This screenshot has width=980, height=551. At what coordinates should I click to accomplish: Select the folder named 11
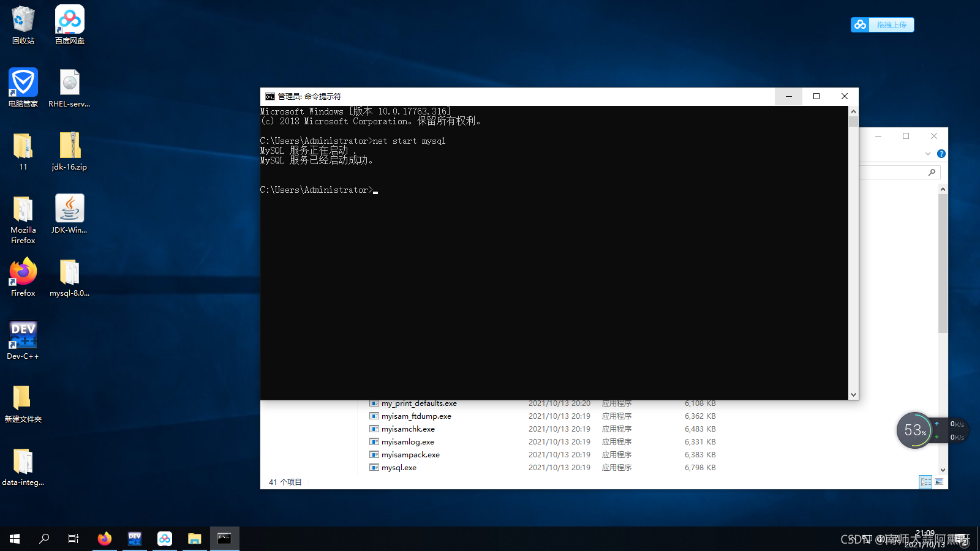click(23, 151)
